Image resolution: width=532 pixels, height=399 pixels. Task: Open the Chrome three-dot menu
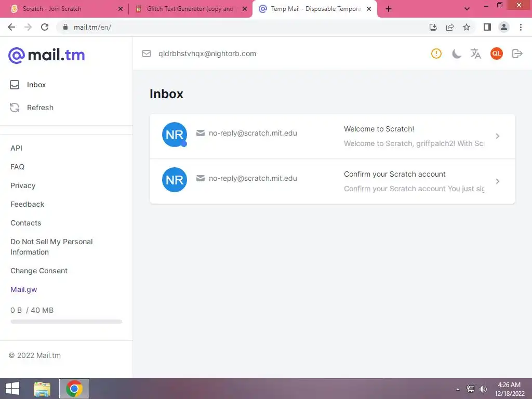pyautogui.click(x=521, y=27)
